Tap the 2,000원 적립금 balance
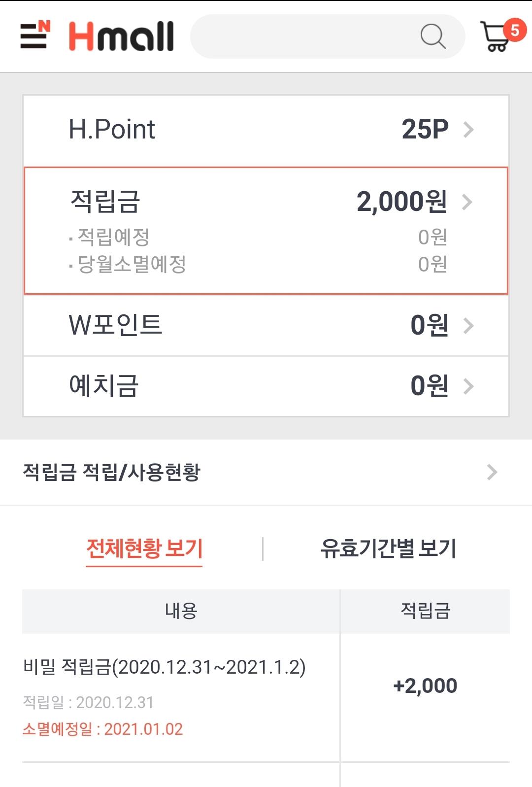This screenshot has width=532, height=787. click(x=401, y=202)
